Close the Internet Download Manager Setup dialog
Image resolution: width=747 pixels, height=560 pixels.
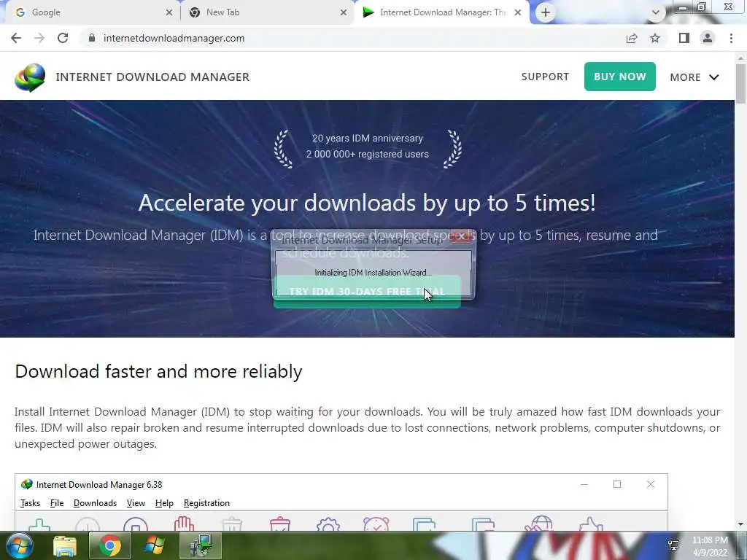[461, 236]
